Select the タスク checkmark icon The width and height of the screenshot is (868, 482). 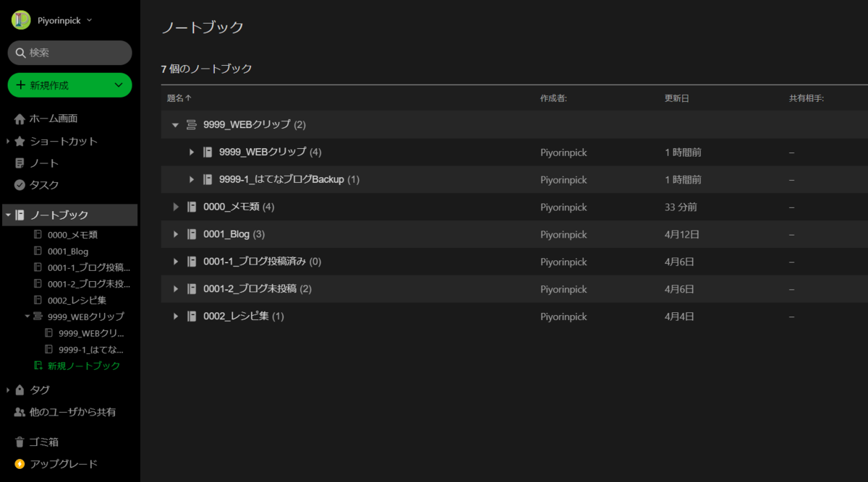(20, 185)
